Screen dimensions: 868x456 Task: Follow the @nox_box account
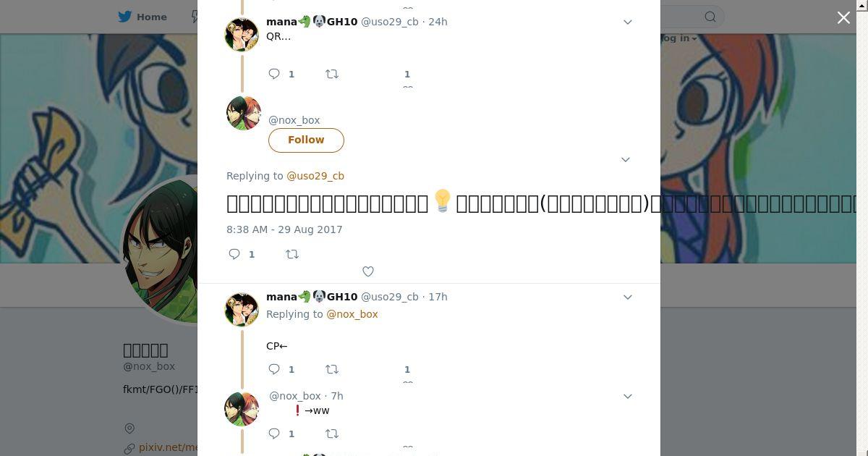[x=306, y=140]
